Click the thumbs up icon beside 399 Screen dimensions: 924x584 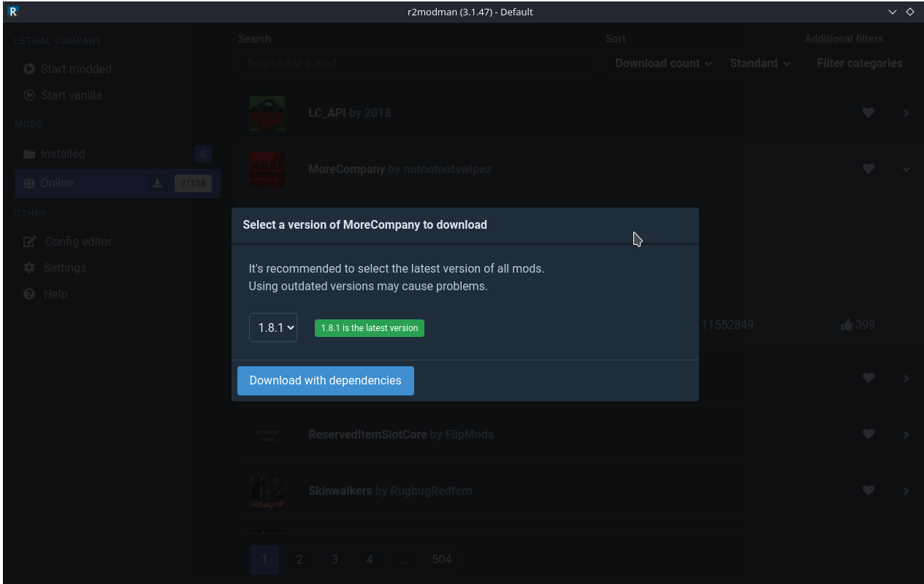click(x=847, y=325)
